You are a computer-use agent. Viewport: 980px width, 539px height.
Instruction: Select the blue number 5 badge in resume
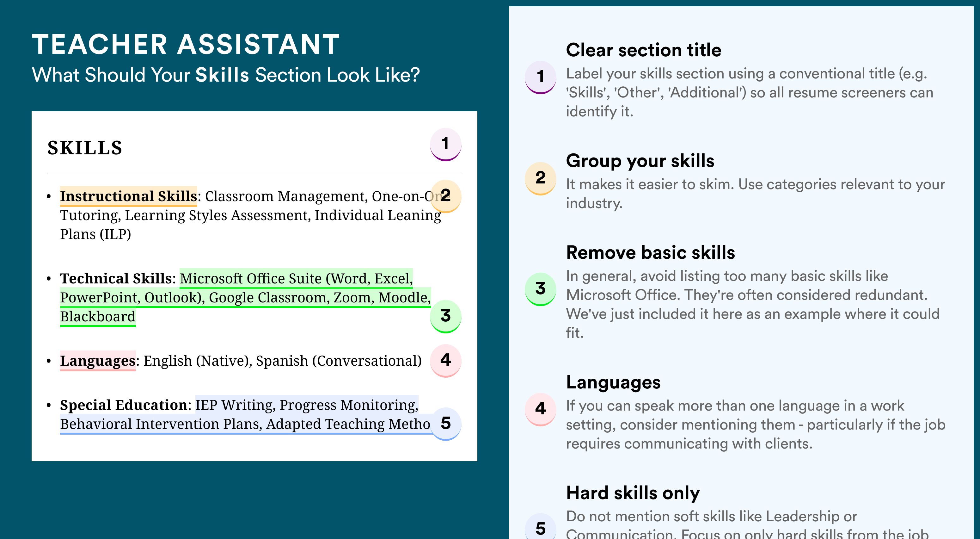445,424
